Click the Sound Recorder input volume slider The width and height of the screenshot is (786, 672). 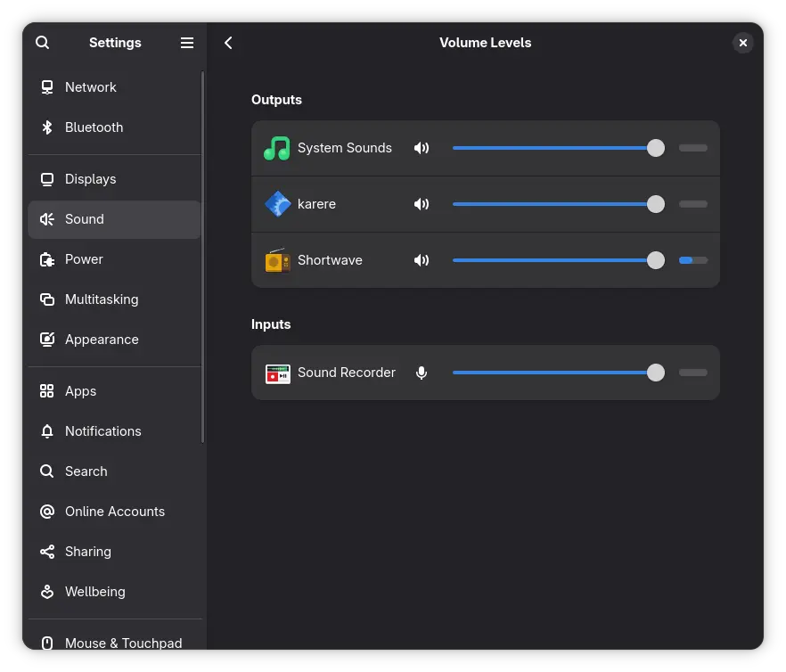[553, 373]
